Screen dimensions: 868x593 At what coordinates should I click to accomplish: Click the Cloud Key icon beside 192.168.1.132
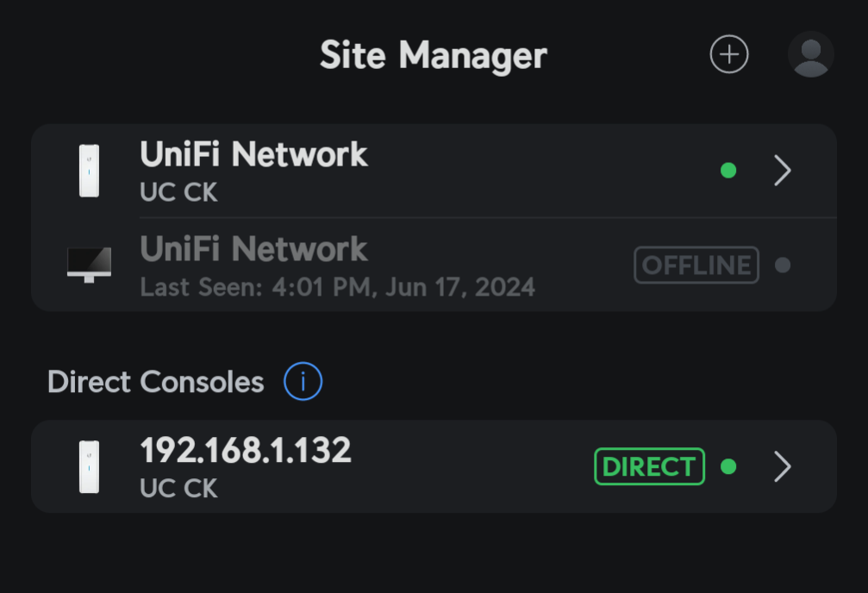click(x=89, y=467)
